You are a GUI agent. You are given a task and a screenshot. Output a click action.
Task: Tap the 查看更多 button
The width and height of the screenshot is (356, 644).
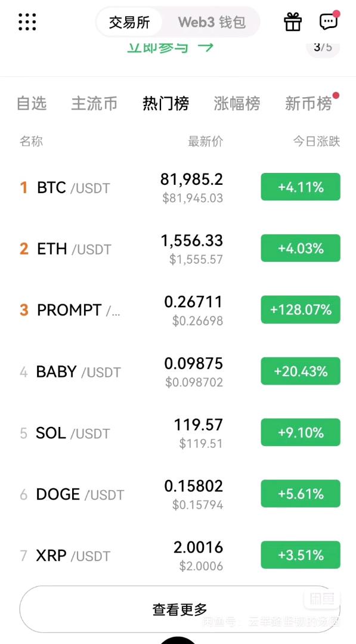tap(180, 609)
